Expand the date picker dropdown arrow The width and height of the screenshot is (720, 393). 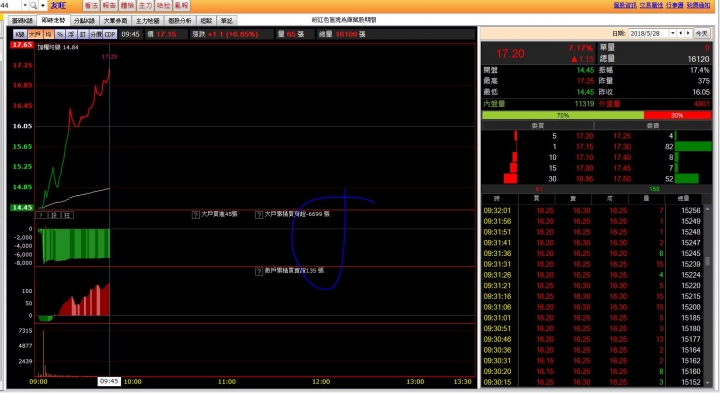click(x=673, y=34)
